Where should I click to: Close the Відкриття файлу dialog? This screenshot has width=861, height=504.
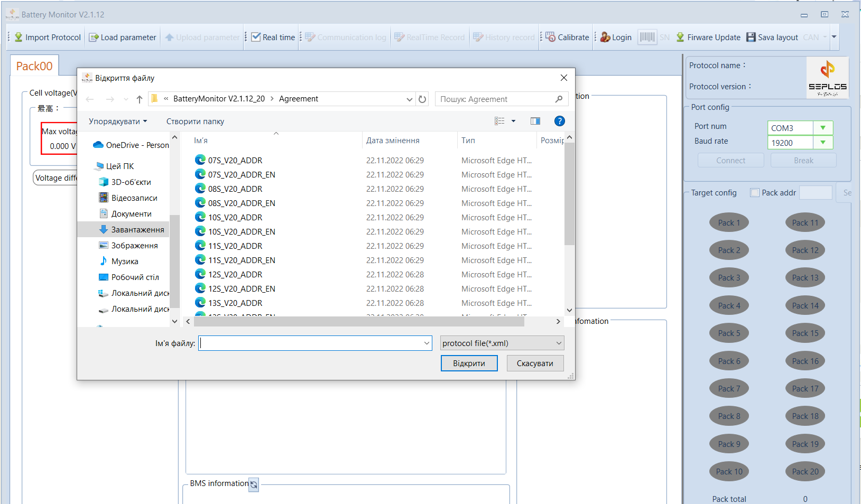tap(564, 78)
